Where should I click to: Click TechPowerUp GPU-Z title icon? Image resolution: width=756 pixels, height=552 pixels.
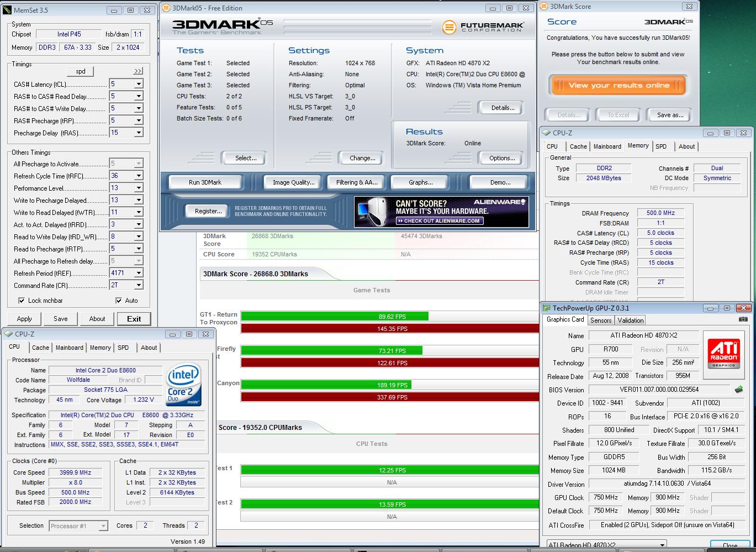coord(547,308)
